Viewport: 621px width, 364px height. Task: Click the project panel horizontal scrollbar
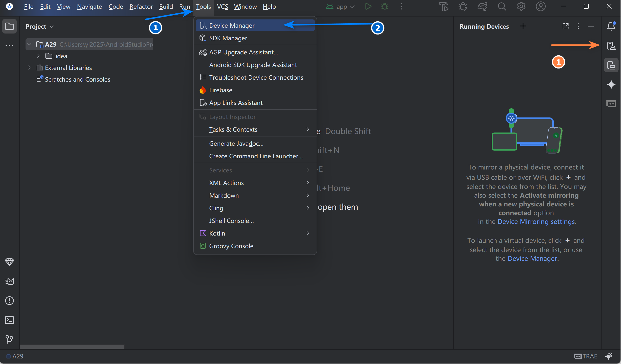pyautogui.click(x=72, y=347)
